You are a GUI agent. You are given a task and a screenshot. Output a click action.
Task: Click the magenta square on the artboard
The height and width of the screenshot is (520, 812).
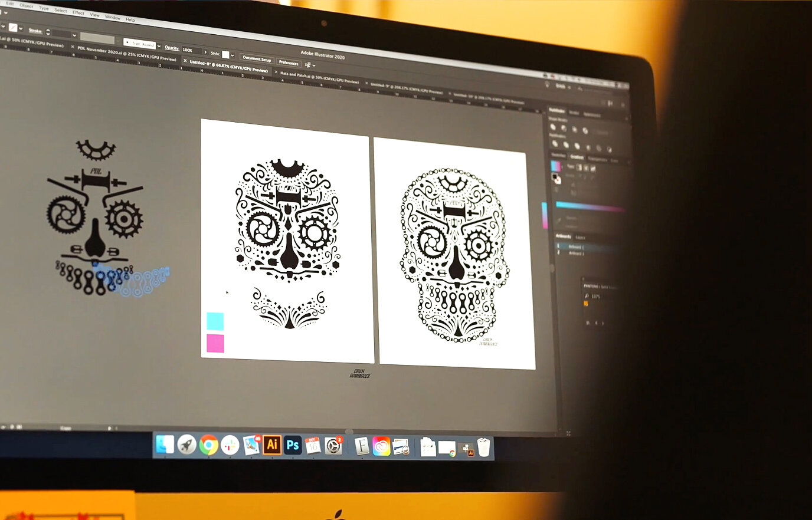coord(215,343)
